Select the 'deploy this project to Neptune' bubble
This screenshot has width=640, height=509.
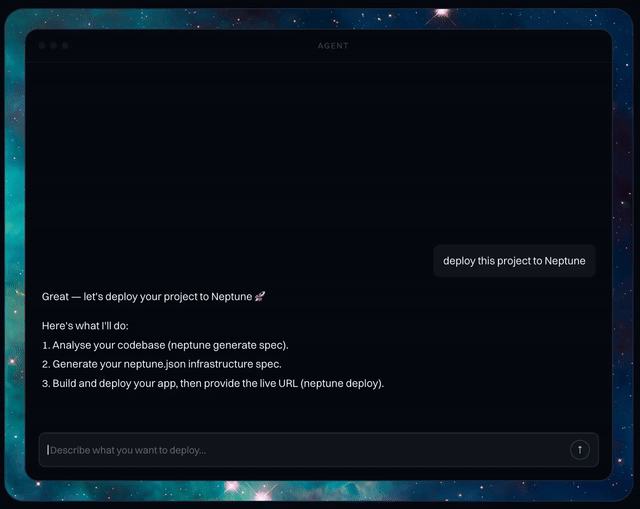coord(514,261)
